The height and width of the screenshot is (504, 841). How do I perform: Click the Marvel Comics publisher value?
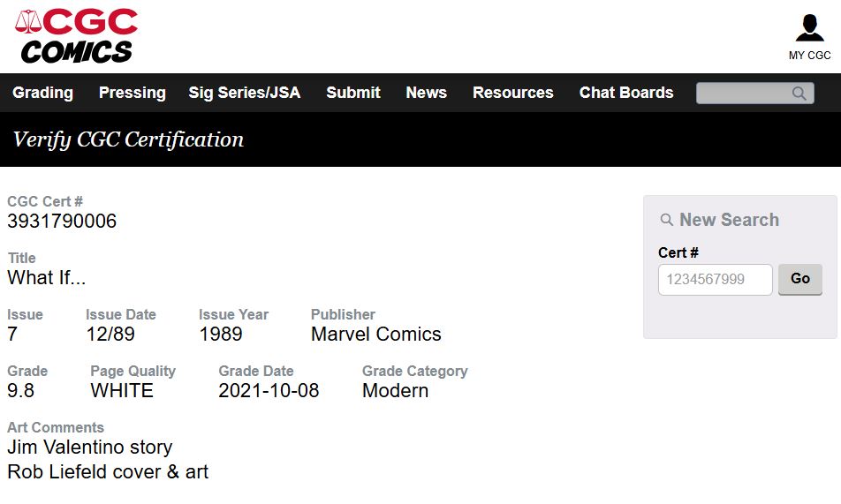pyautogui.click(x=375, y=335)
